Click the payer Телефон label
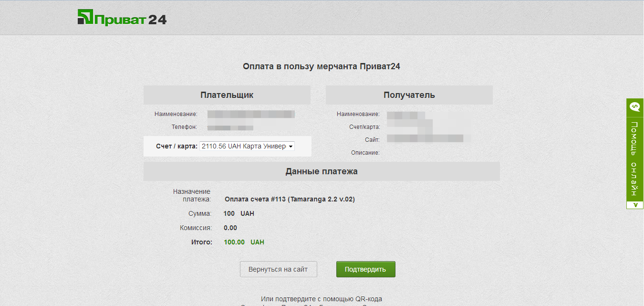The width and height of the screenshot is (644, 306). [x=184, y=127]
